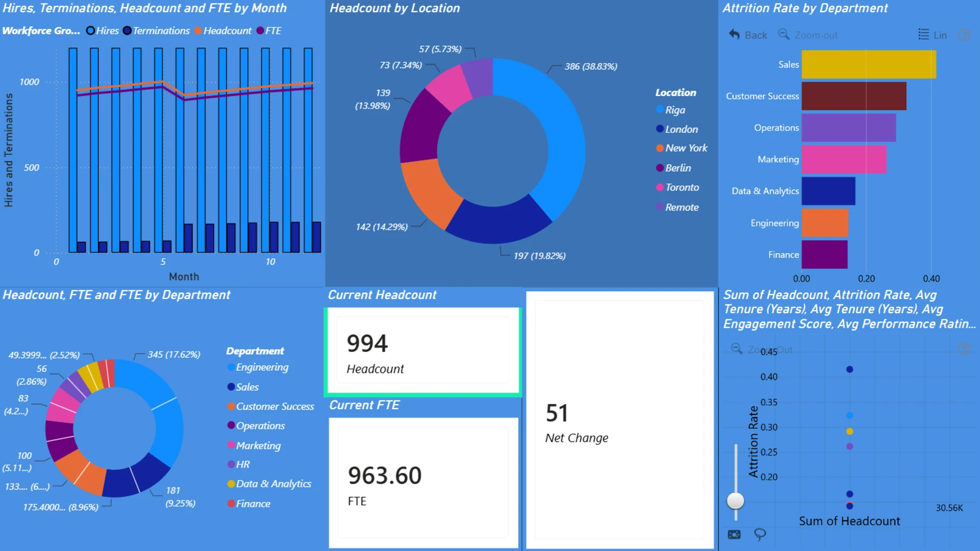Click the Zoom Out magnifier on scatter chart

click(x=737, y=348)
